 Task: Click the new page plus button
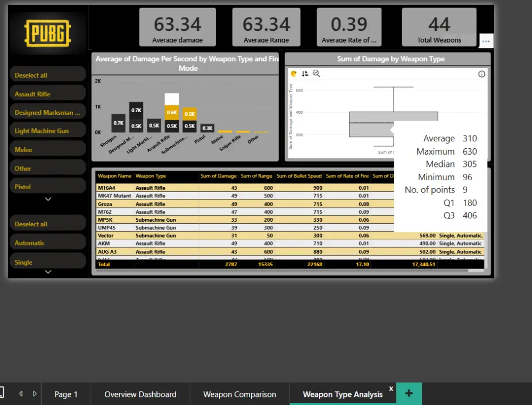(409, 393)
